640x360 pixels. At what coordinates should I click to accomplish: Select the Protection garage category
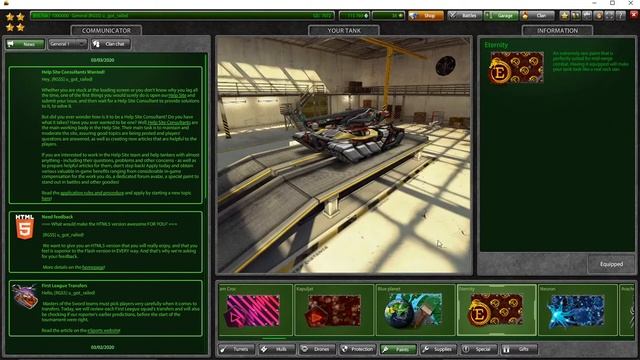358,349
